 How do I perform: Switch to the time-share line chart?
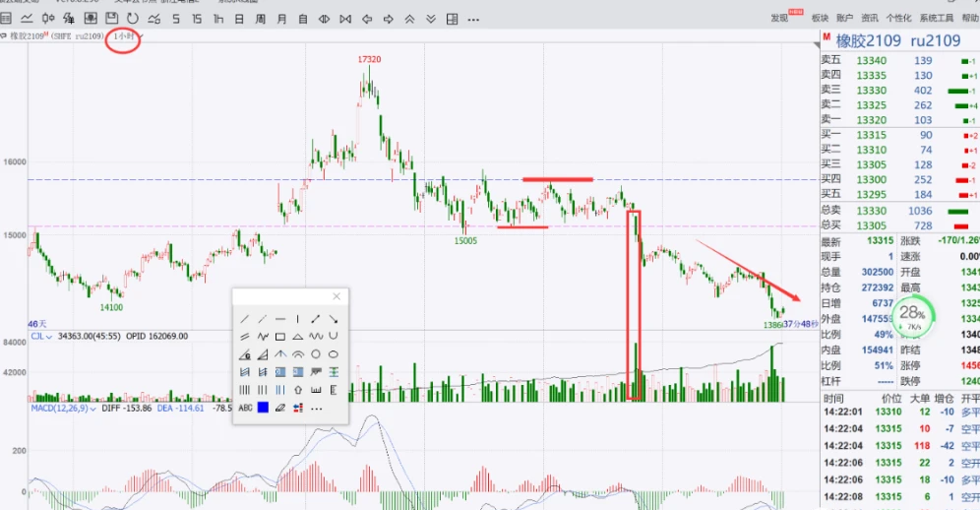[27, 19]
